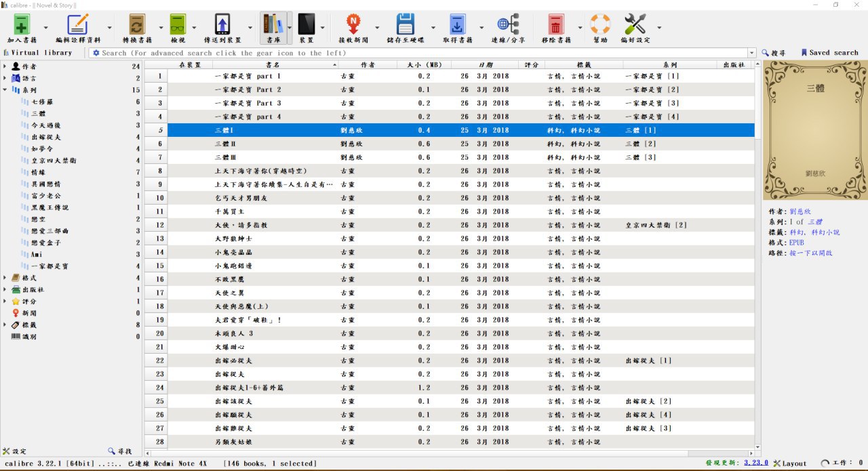Open dropdown arrow next to 書庫 library

pyautogui.click(x=290, y=28)
